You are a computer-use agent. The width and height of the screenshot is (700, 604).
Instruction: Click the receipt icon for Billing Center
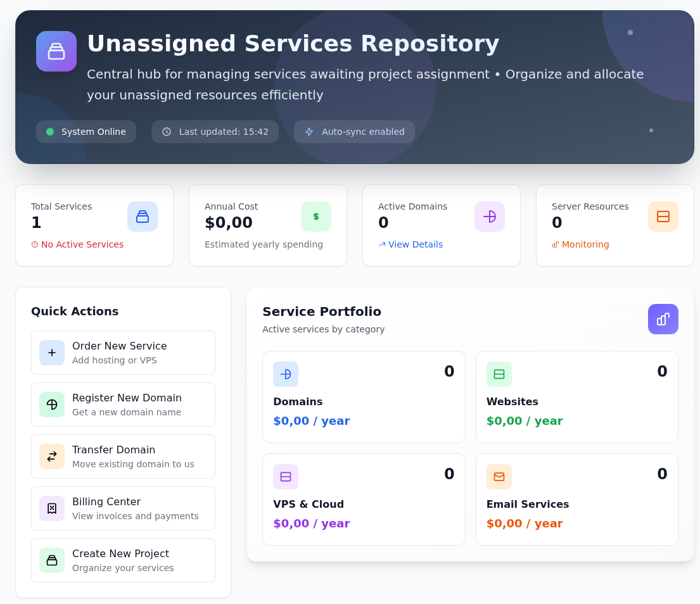[x=52, y=508]
